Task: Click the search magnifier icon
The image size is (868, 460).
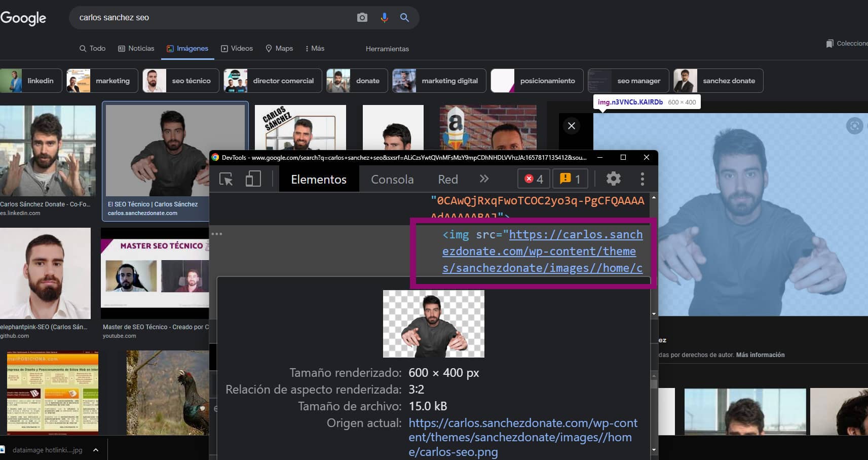Action: pos(404,17)
